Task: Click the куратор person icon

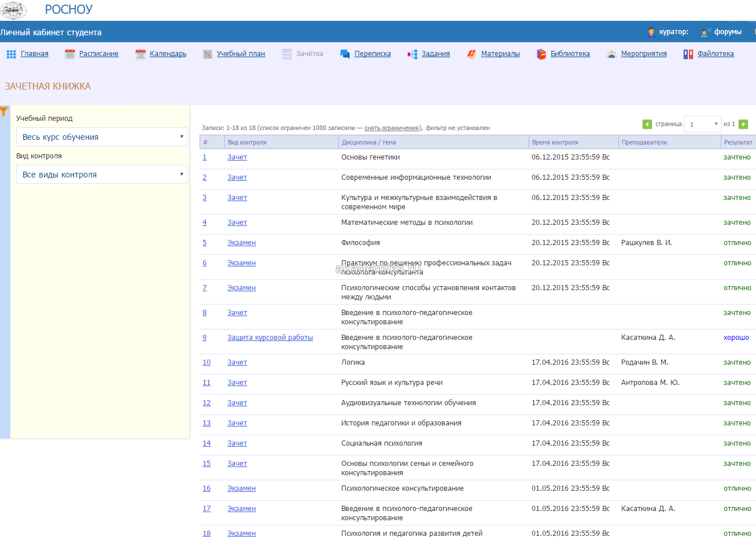Action: 651,32
